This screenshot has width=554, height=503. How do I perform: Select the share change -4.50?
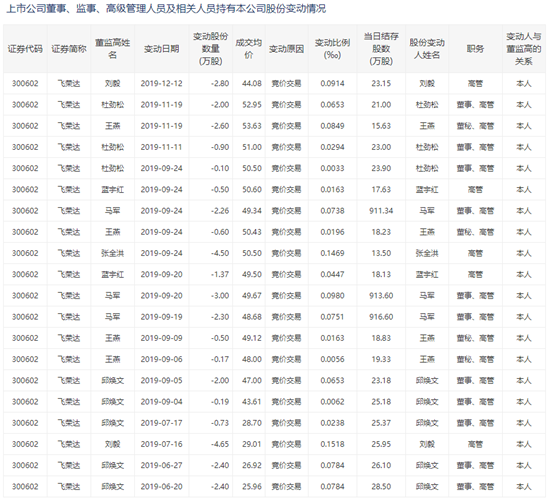click(x=220, y=253)
